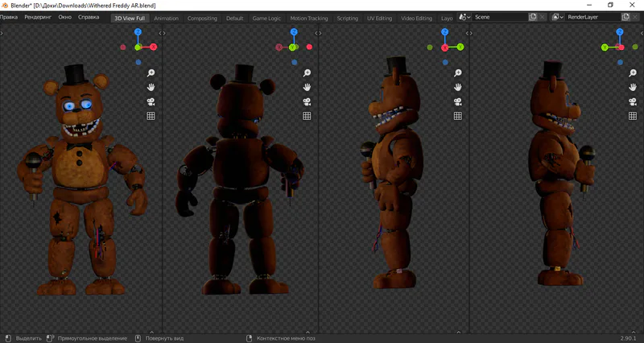644x343 pixels.
Task: Click red X axis on left-facing viewport gizmo
Action: pyautogui.click(x=445, y=48)
